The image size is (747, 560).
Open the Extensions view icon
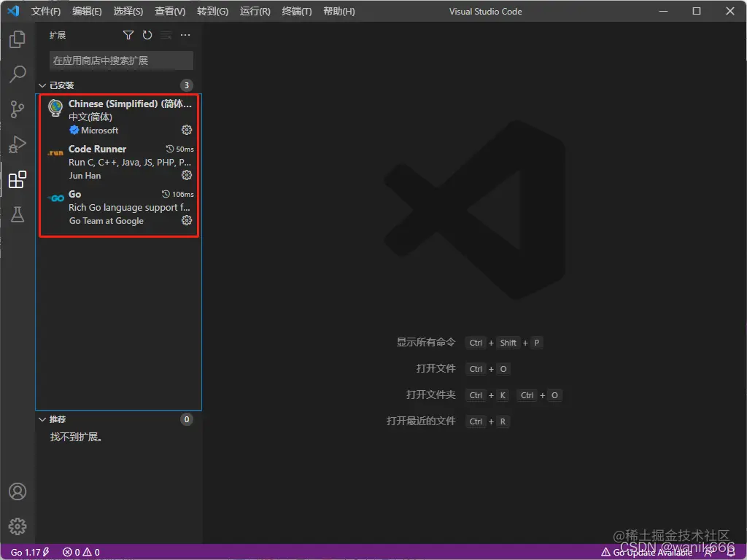(x=18, y=179)
